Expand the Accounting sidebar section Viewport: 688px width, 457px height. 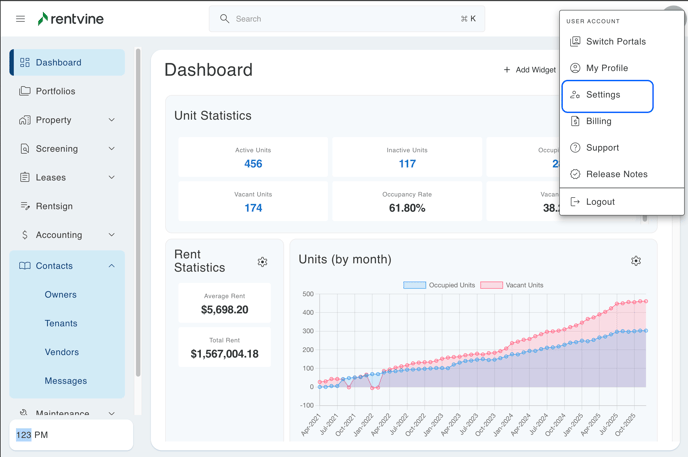pyautogui.click(x=111, y=235)
